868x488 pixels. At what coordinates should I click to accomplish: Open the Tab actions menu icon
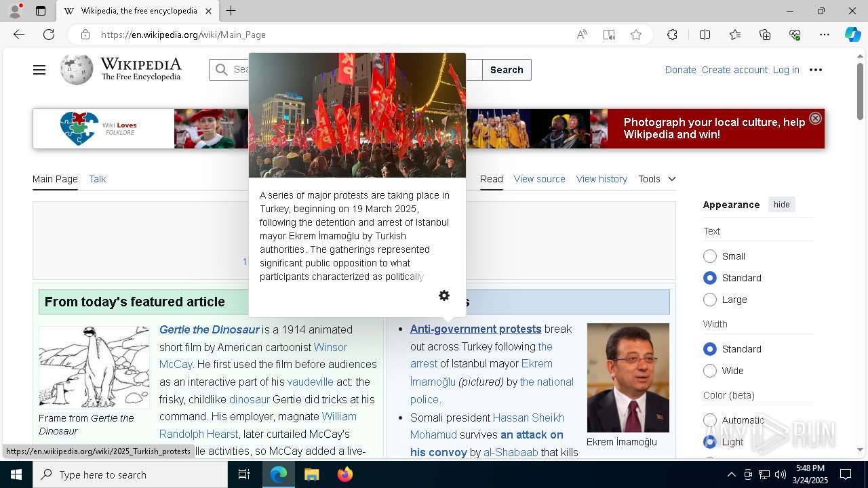tap(41, 11)
